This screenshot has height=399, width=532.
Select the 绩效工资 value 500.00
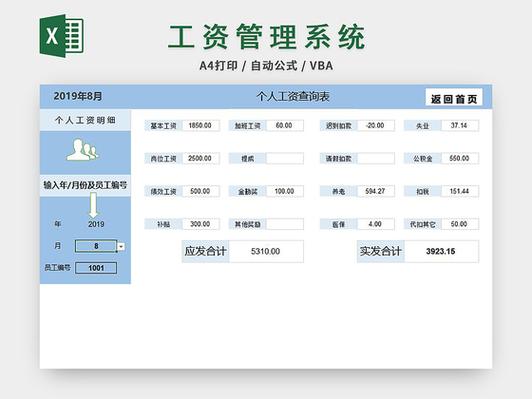(x=201, y=191)
